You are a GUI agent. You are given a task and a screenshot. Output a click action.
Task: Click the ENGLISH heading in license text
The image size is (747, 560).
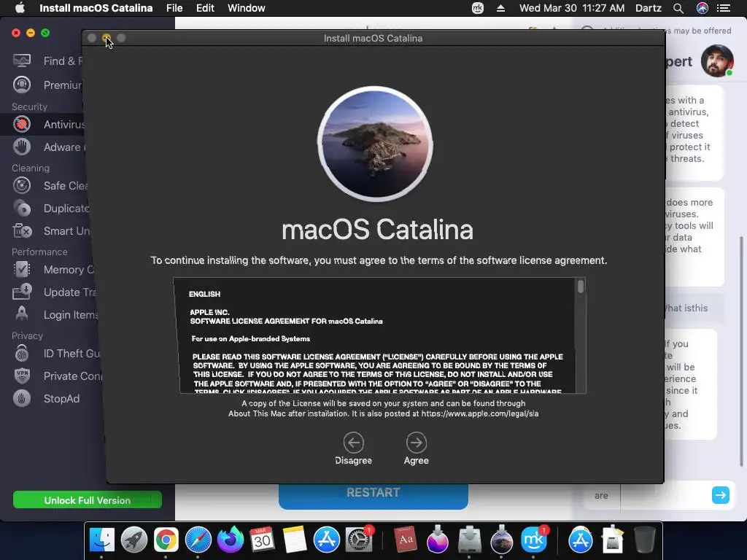[x=204, y=294]
